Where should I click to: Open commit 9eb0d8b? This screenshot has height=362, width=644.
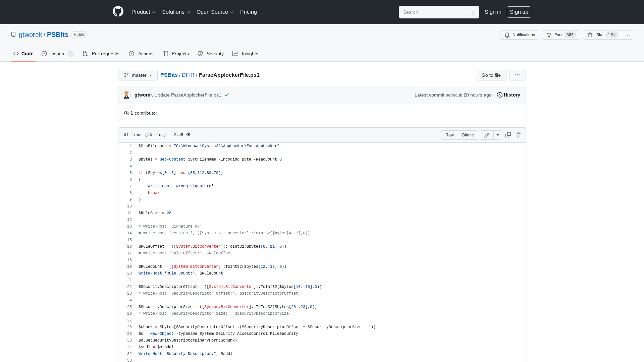(x=454, y=95)
